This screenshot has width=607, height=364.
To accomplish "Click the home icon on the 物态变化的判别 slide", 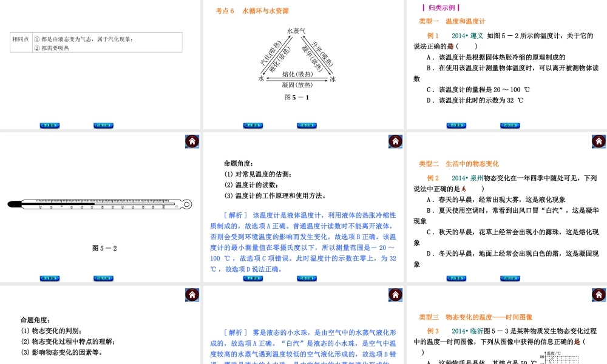I will (x=192, y=295).
